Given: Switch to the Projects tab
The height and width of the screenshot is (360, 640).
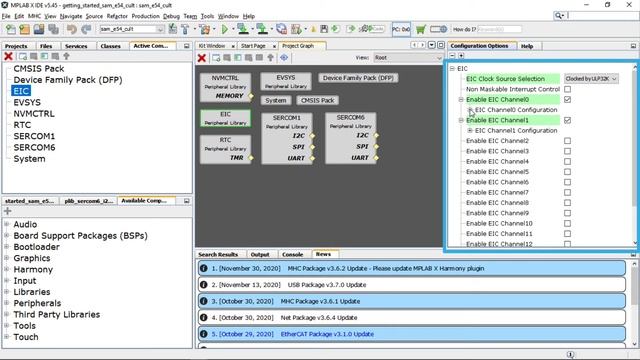Looking at the screenshot, I should [x=16, y=46].
